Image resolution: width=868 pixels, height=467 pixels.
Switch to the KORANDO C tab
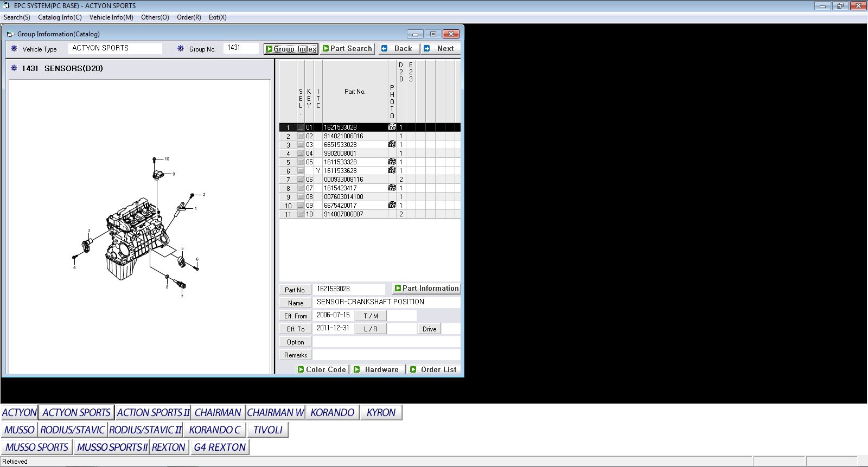coord(215,430)
